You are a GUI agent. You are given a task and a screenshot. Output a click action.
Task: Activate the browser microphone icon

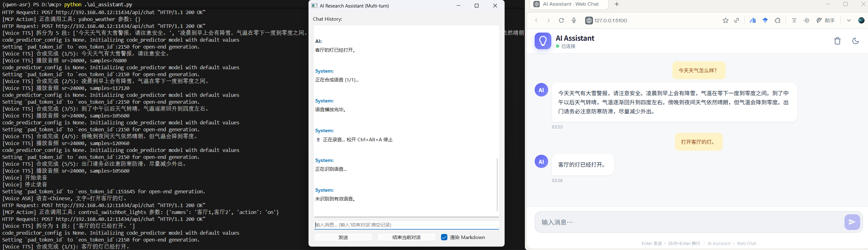574,21
